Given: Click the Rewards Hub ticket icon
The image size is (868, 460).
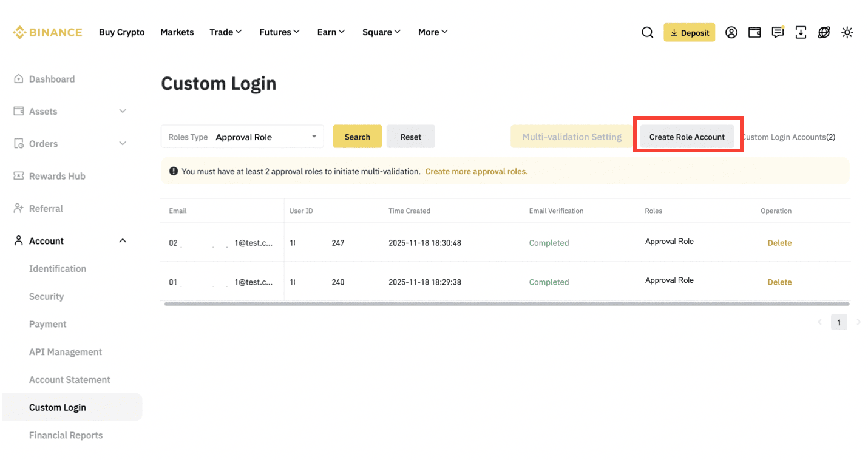Looking at the screenshot, I should click(x=18, y=176).
